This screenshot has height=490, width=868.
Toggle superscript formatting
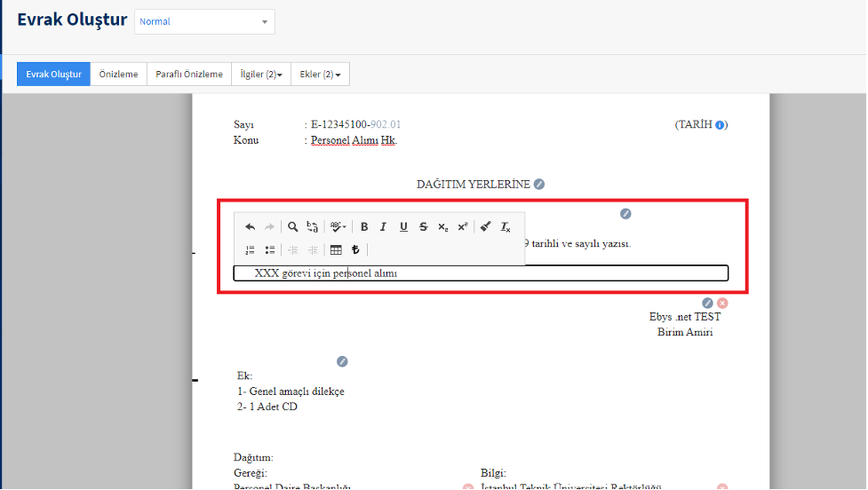463,226
